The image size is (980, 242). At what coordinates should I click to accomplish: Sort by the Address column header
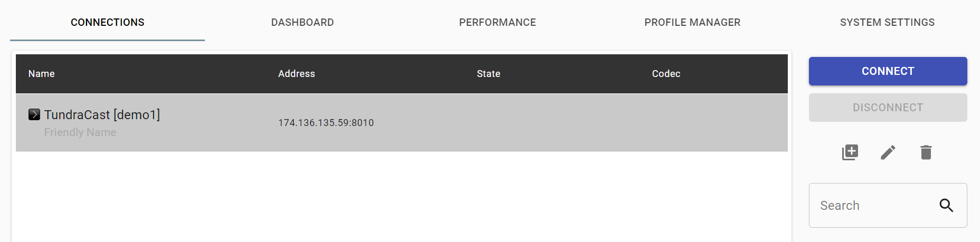tap(297, 74)
